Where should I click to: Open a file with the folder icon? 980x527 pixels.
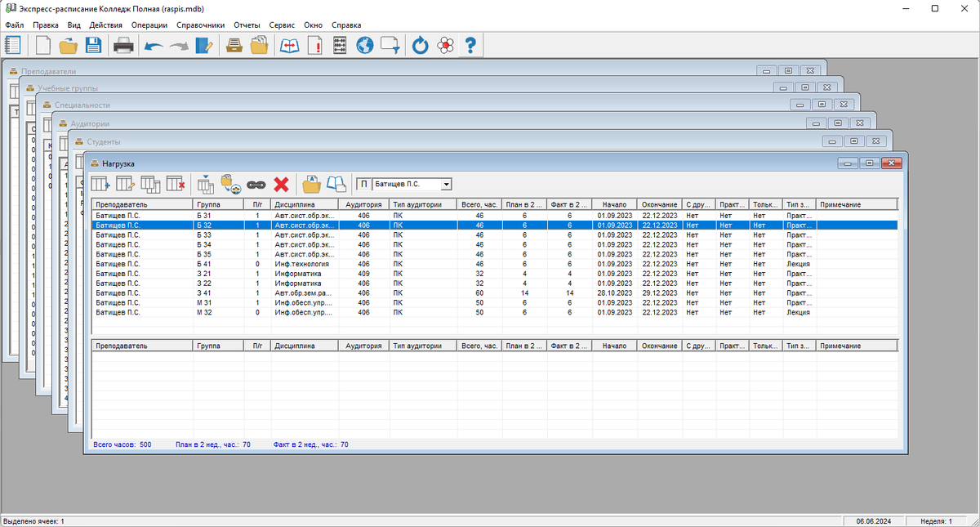click(x=69, y=45)
